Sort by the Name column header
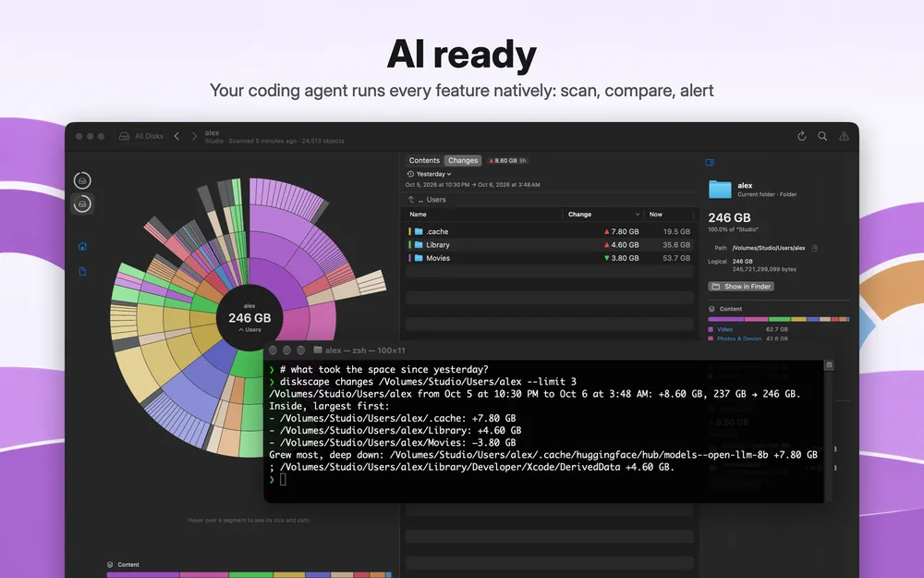The height and width of the screenshot is (578, 924). tap(418, 215)
